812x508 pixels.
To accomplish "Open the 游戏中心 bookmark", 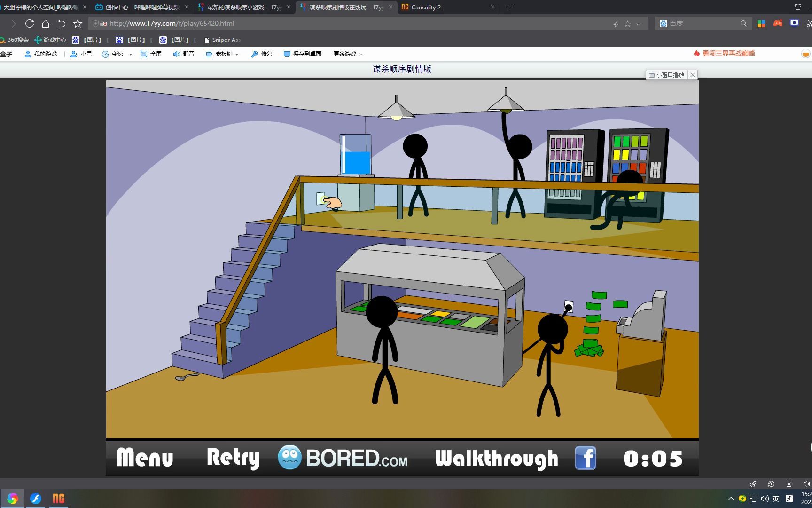I will pos(50,40).
